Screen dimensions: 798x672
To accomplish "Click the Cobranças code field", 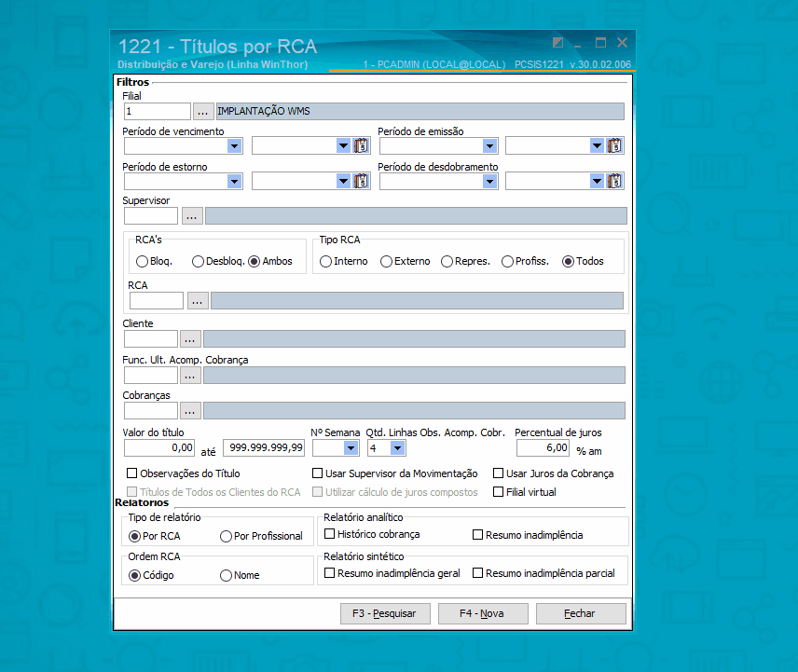I will (151, 410).
